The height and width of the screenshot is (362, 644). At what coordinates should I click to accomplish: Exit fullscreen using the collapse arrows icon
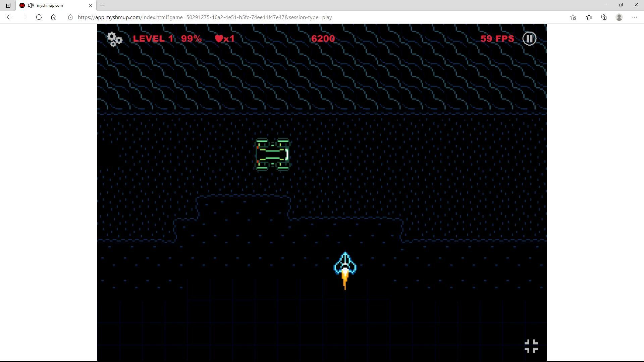[531, 346]
